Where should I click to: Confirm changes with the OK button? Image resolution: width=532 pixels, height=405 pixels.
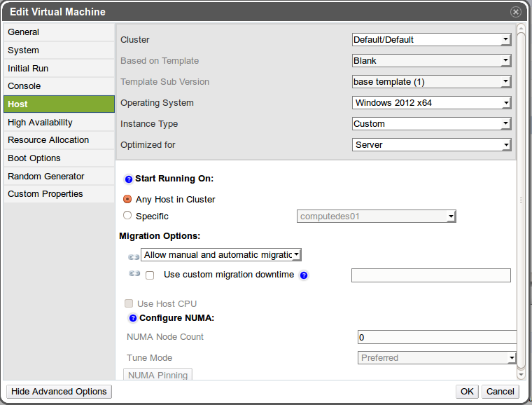point(467,392)
